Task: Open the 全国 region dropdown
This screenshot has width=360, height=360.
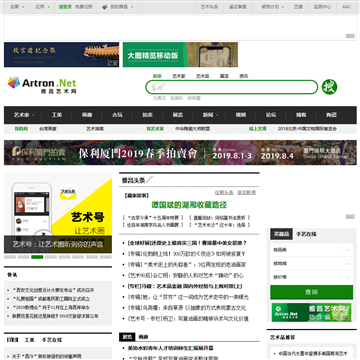Action: pos(17,7)
